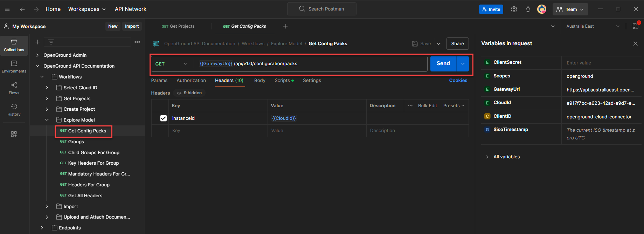The image size is (644, 234).
Task: Open notifications bell icon
Action: click(528, 9)
